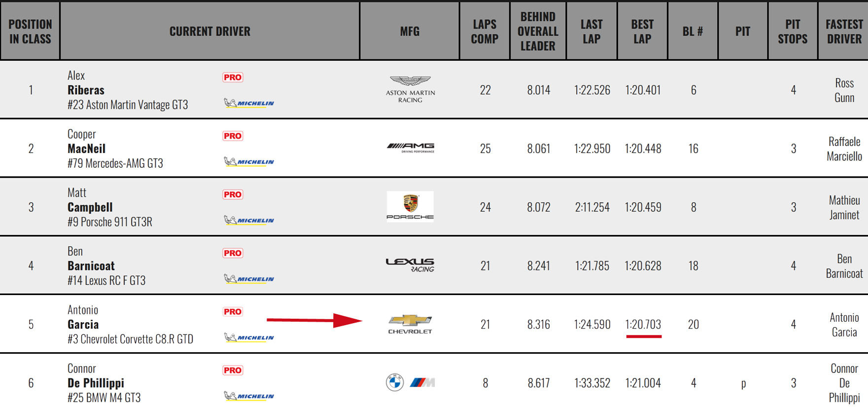Screen dimensions: 868x408
Task: Click #9 Porsche 911 GT3R text
Action: [x=110, y=222]
